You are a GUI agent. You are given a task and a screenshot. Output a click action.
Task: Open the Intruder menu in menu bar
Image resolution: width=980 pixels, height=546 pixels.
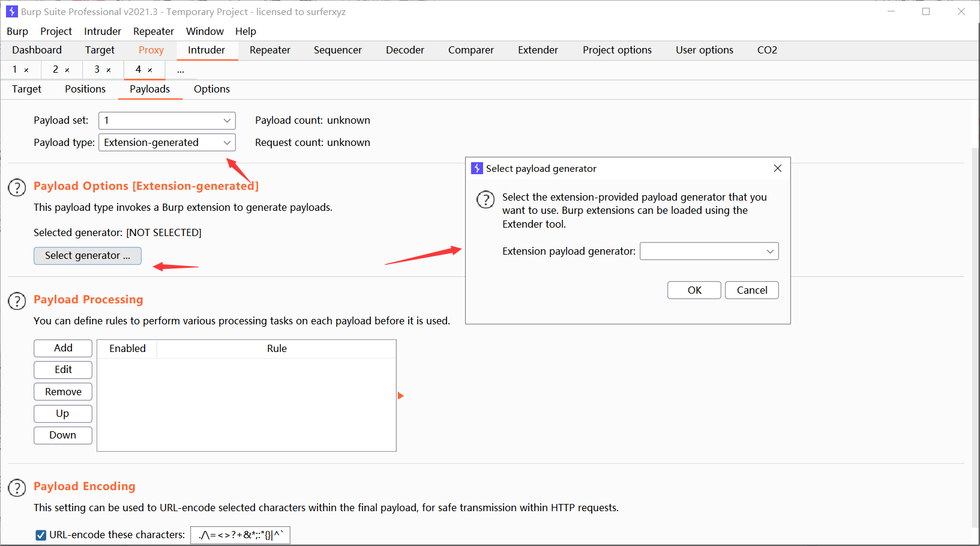tap(103, 31)
